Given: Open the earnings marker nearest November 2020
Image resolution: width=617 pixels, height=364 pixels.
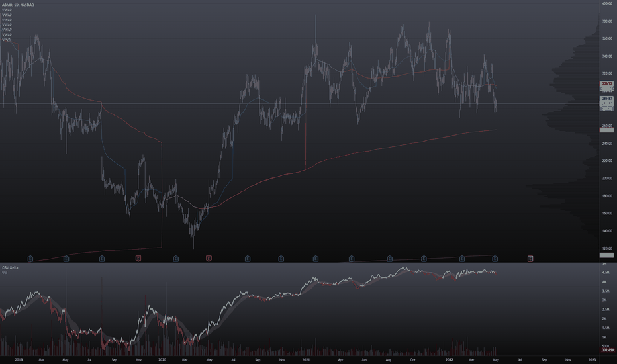Looking at the screenshot, I should click(x=281, y=259).
